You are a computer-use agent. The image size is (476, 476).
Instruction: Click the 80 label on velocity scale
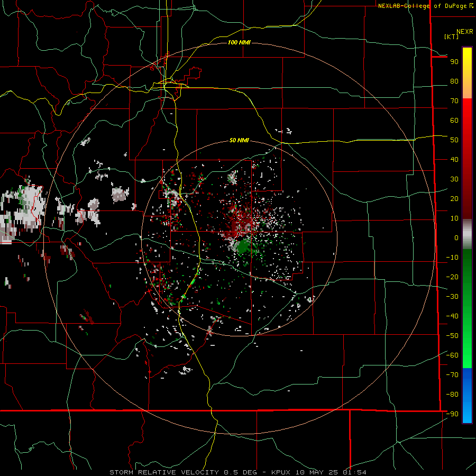pyautogui.click(x=454, y=81)
